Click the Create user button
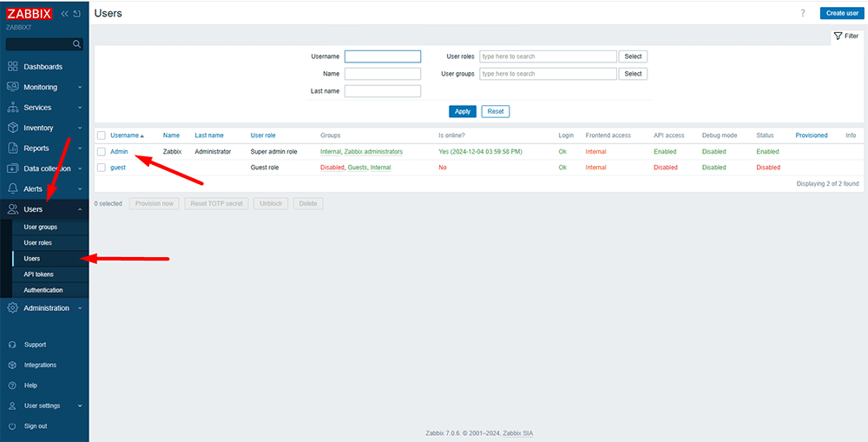This screenshot has height=442, width=868. point(842,13)
